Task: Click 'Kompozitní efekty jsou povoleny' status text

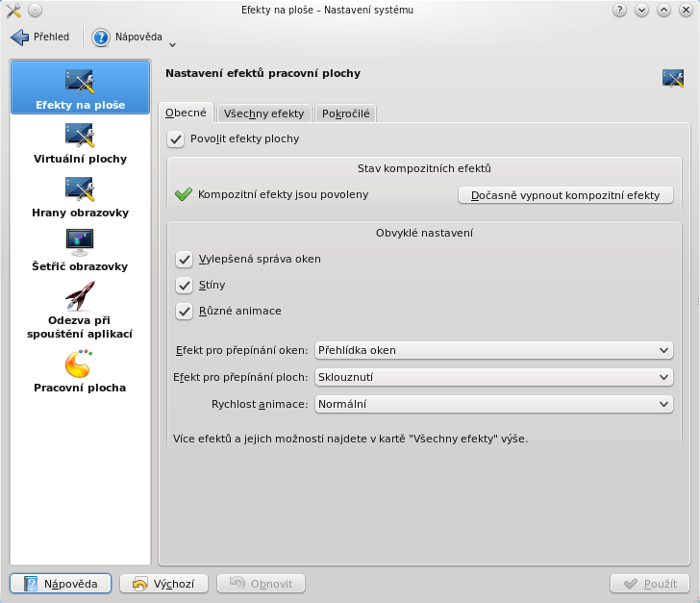Action: (x=283, y=194)
